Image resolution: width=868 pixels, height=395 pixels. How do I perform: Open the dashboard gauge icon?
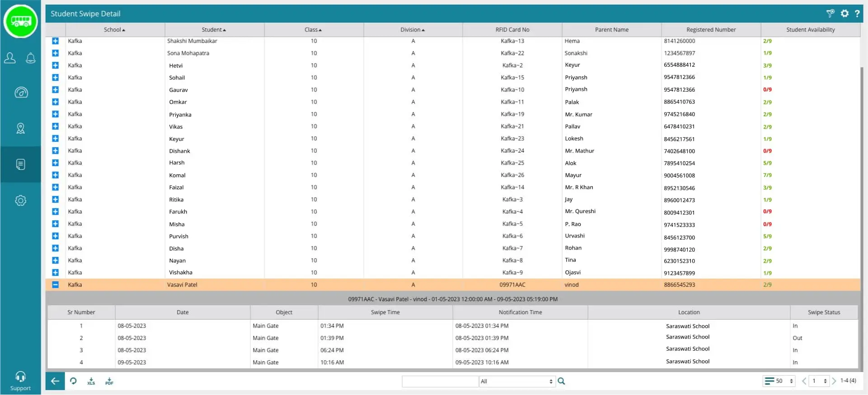21,93
